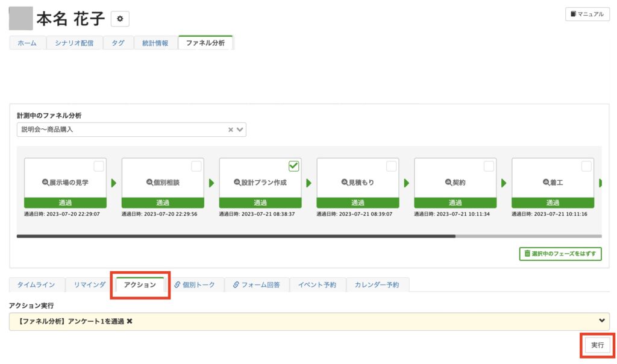Switch to the シナリオ配信 tab
617x364 pixels.
point(74,43)
